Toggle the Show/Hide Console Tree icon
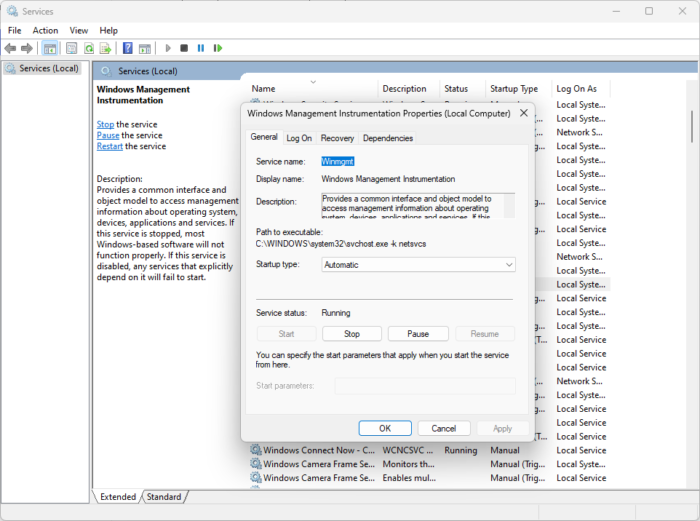Image resolution: width=700 pixels, height=521 pixels. [50, 48]
